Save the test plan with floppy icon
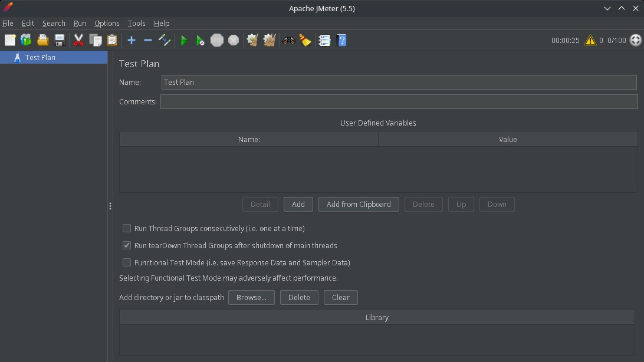The height and width of the screenshot is (362, 644). (x=60, y=40)
